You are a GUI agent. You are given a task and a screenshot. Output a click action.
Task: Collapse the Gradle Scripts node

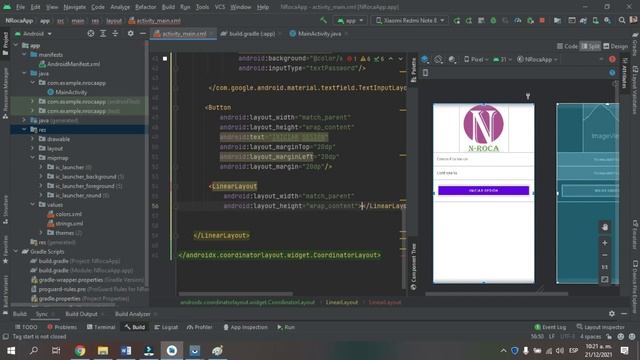16,251
